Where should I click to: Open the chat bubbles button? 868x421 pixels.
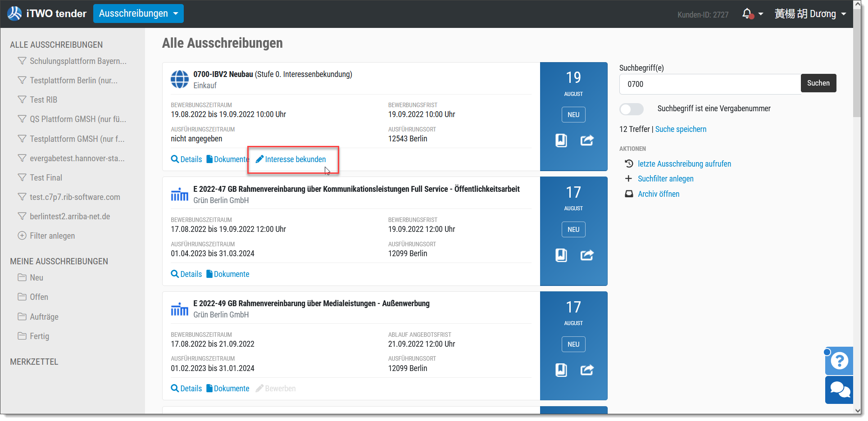(x=839, y=390)
